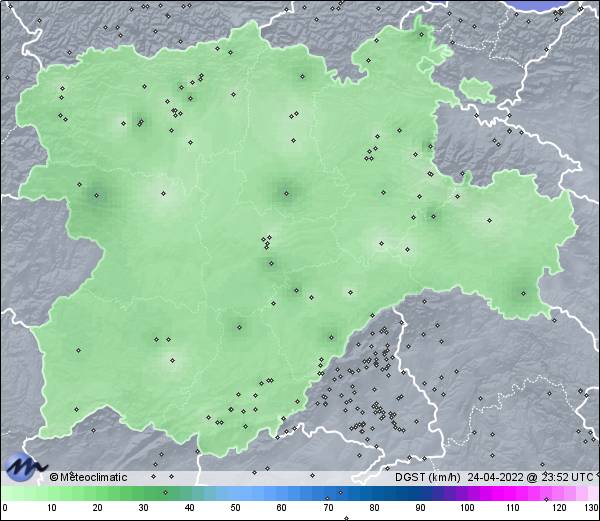Click the scale value 110
This screenshot has width=600, height=521.
[513, 508]
